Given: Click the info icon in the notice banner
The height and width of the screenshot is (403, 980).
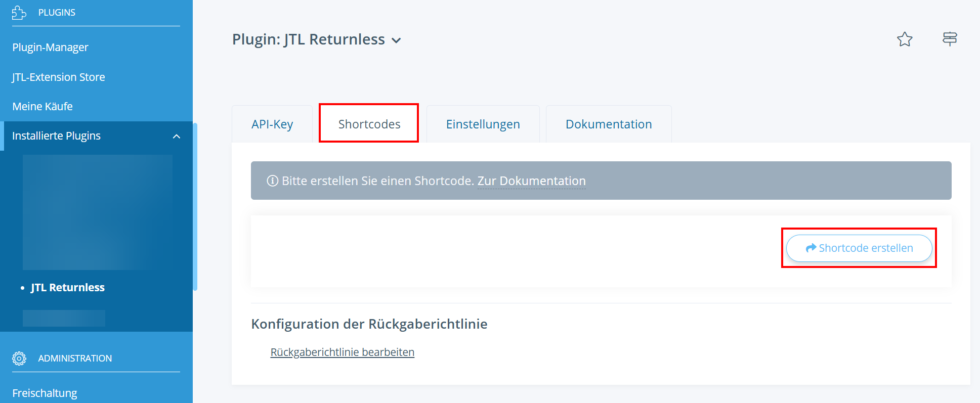Looking at the screenshot, I should pyautogui.click(x=273, y=181).
